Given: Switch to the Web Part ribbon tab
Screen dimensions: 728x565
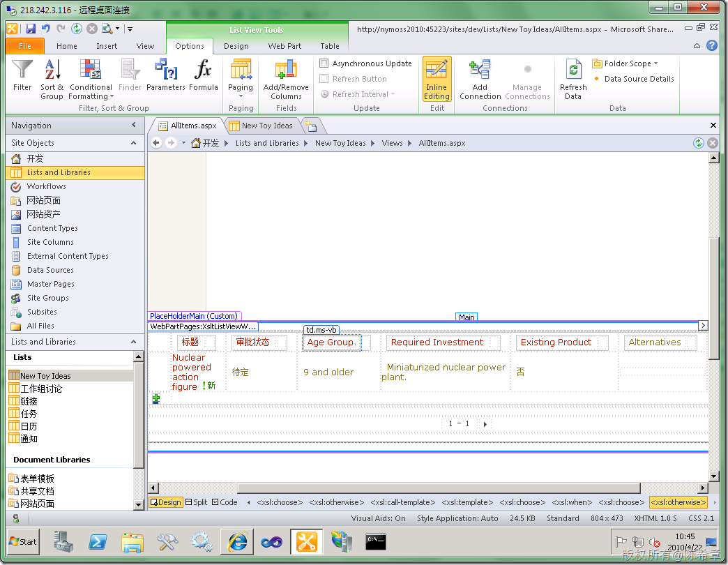Looking at the screenshot, I should [285, 46].
